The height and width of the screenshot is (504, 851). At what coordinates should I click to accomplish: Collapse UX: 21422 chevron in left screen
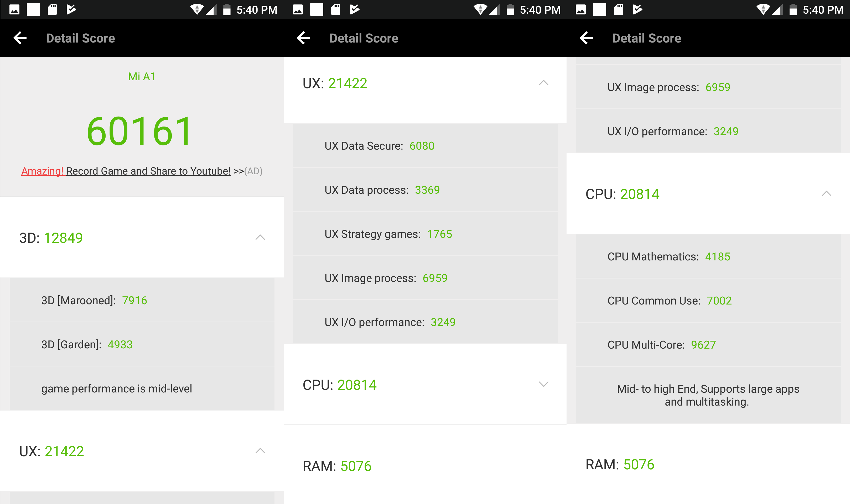pos(260,451)
